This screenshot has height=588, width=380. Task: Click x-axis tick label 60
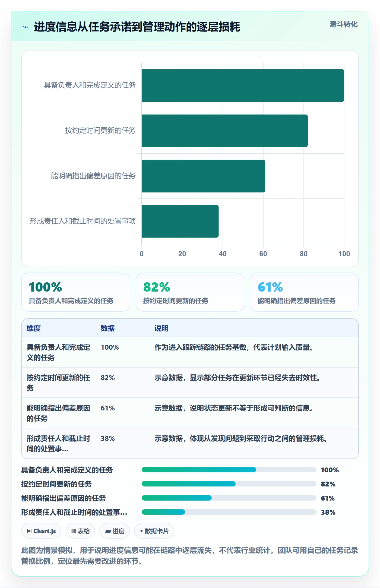[263, 254]
